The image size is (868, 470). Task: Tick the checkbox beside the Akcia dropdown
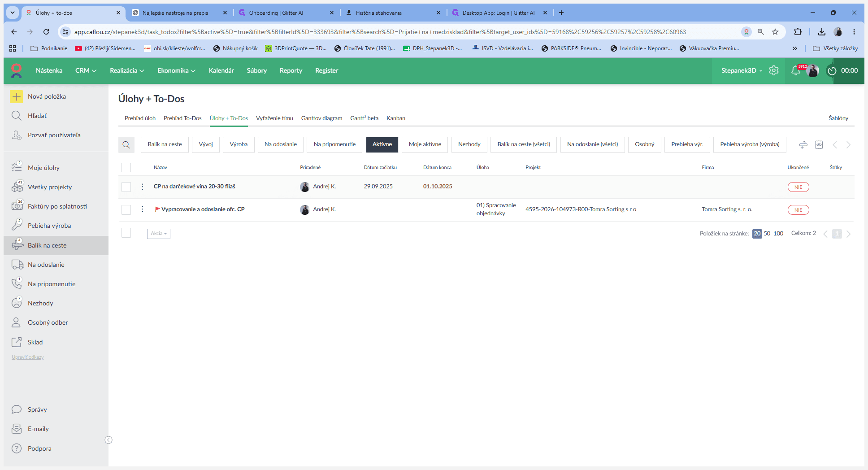[126, 233]
